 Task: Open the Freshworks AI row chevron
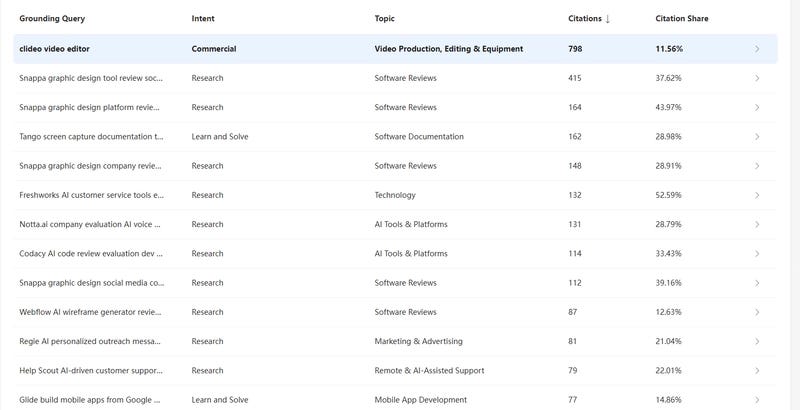757,195
